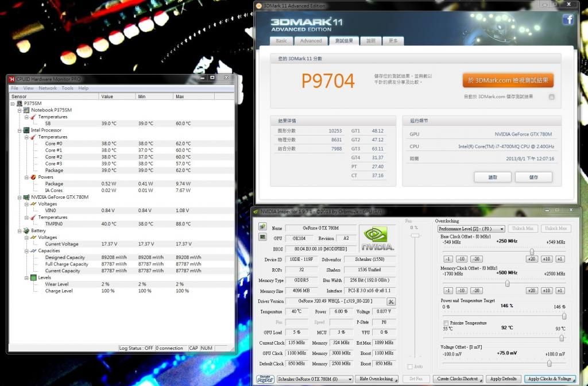Click the GPU screenshot icon beside Name
The height and width of the screenshot is (386, 588).
pyautogui.click(x=262, y=226)
